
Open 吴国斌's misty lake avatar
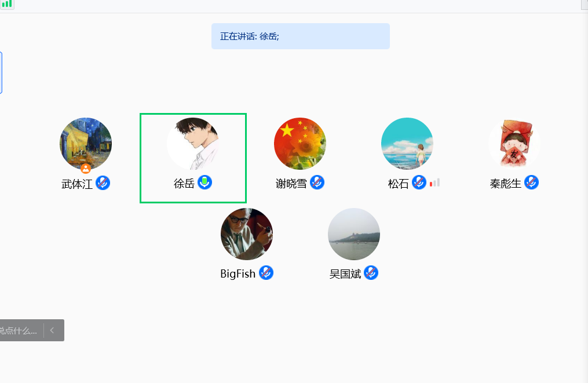(x=354, y=234)
